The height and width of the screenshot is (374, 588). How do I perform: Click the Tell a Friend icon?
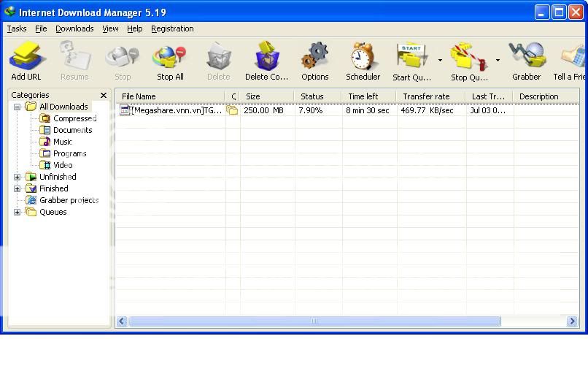(573, 56)
